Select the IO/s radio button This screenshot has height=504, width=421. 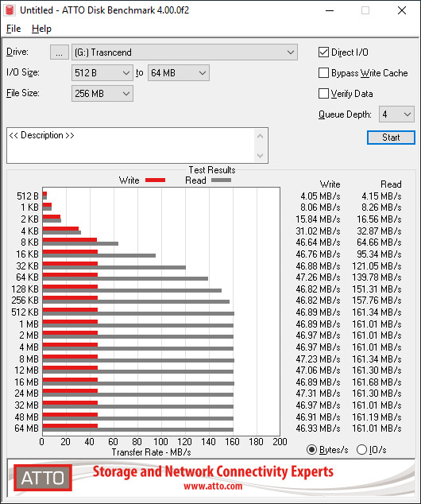(x=361, y=449)
